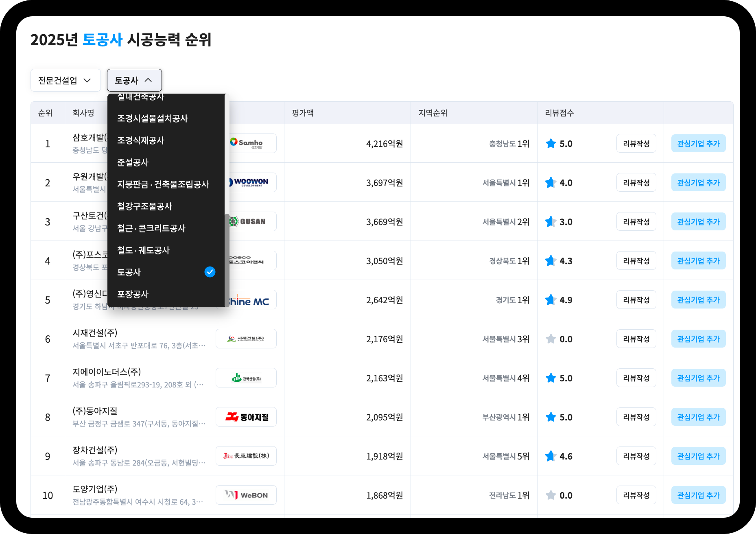Click 관심기업 추가 in rank 3 row
The width and height of the screenshot is (756, 534).
[699, 221]
